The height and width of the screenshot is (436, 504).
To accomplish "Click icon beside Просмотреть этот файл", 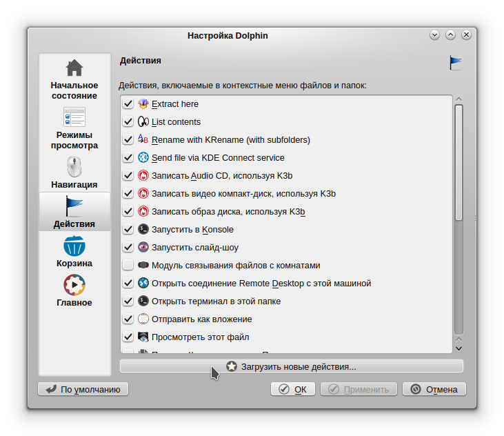I will tap(143, 337).
